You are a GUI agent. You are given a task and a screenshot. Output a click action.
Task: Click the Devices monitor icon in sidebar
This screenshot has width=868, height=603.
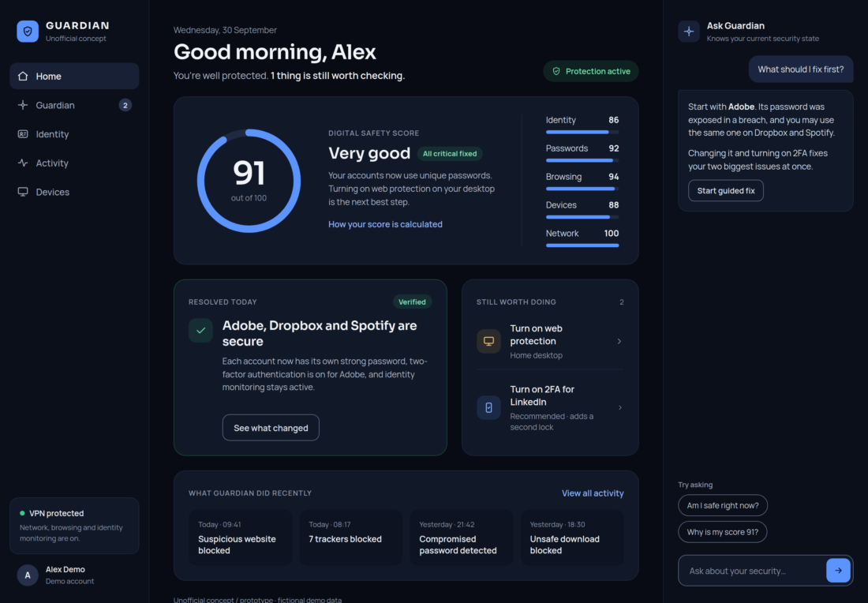[23, 192]
